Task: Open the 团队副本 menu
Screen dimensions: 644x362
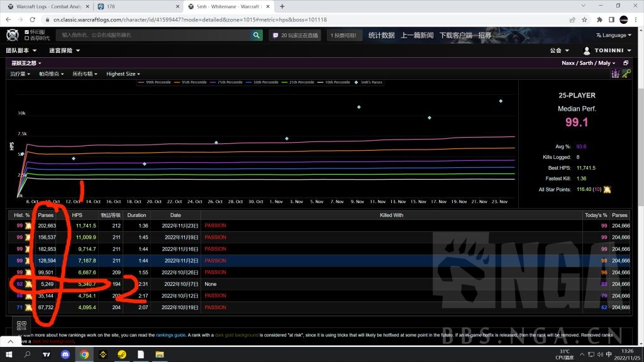Action: point(21,50)
